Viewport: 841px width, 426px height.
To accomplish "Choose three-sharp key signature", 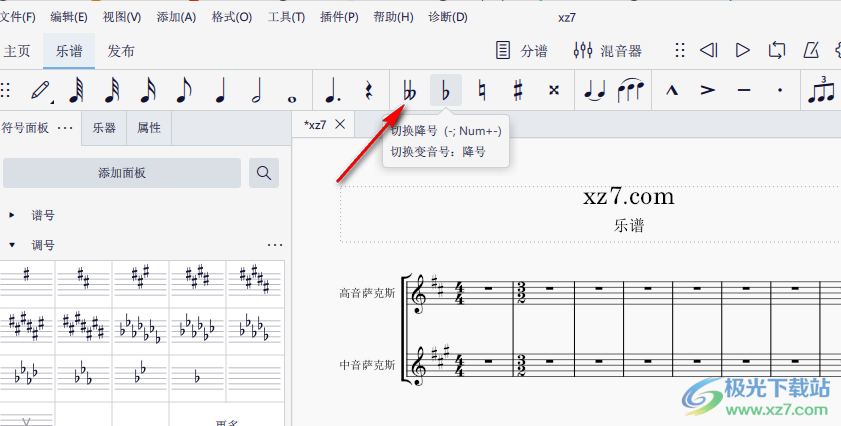I will (141, 283).
